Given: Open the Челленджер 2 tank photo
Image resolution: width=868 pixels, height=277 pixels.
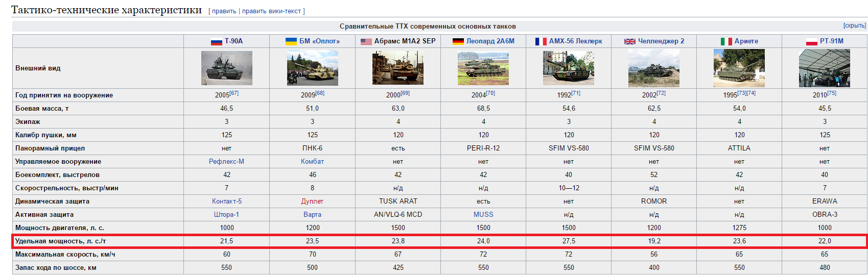Looking at the screenshot, I should coord(653,69).
